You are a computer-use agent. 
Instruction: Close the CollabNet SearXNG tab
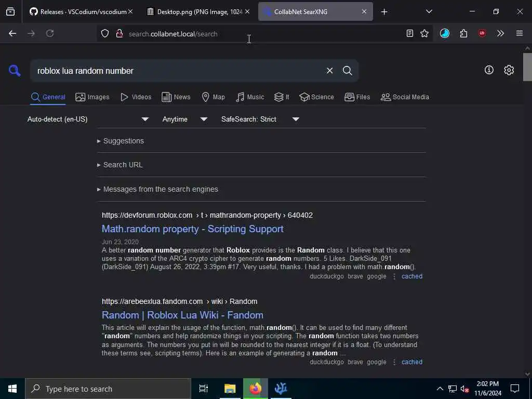click(x=364, y=11)
